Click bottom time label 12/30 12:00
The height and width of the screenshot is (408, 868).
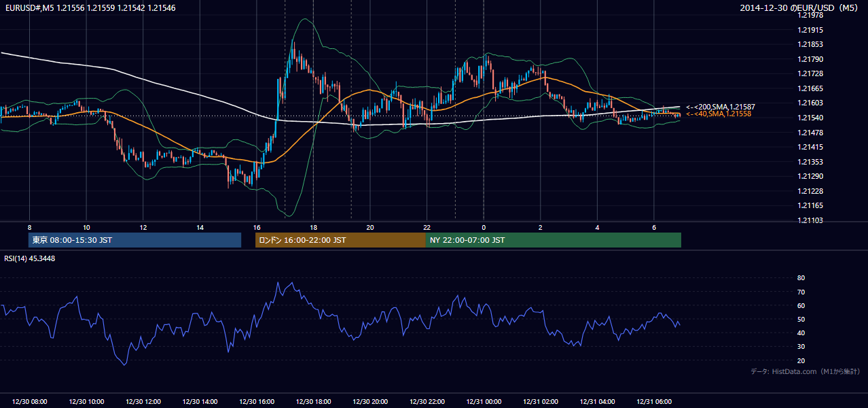point(143,402)
